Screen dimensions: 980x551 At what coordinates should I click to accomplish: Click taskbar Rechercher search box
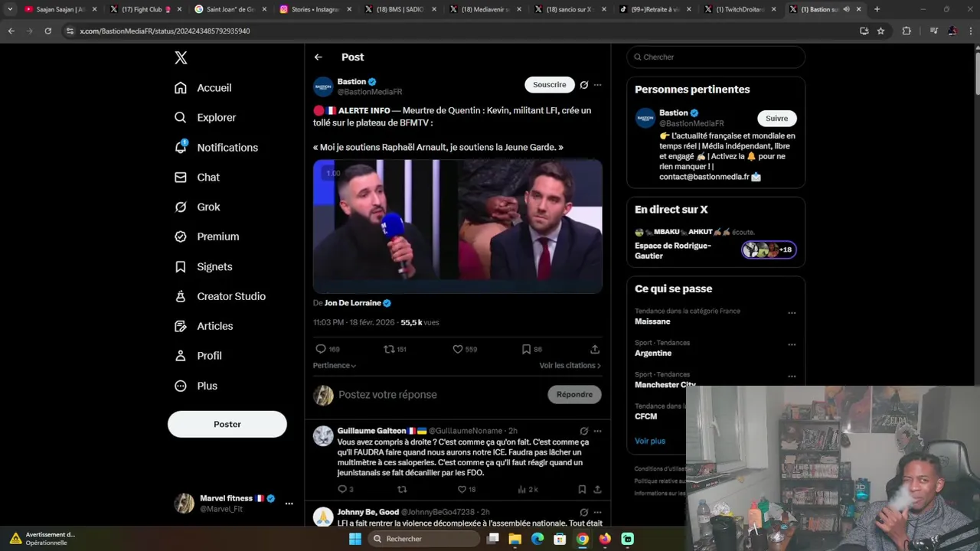pyautogui.click(x=423, y=539)
